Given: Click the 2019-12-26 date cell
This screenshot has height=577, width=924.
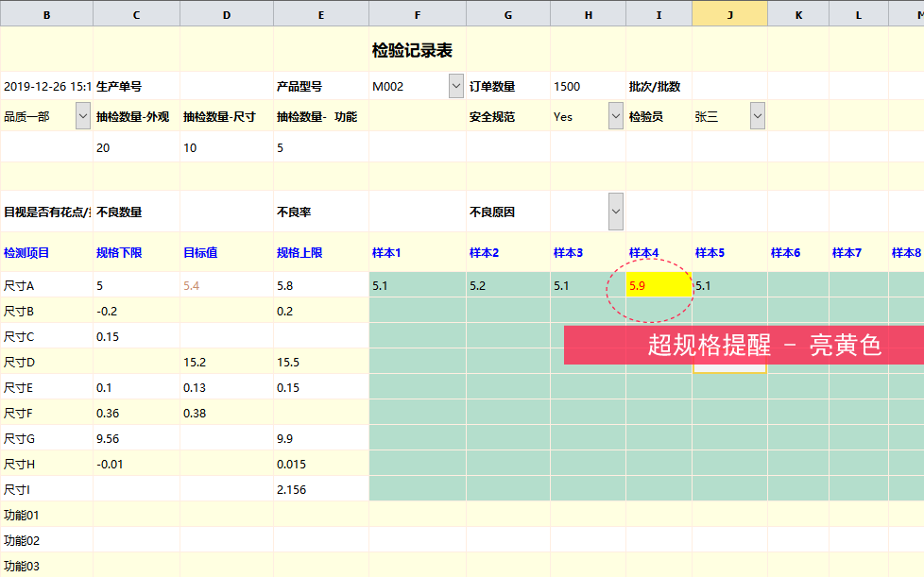Looking at the screenshot, I should 47,86.
